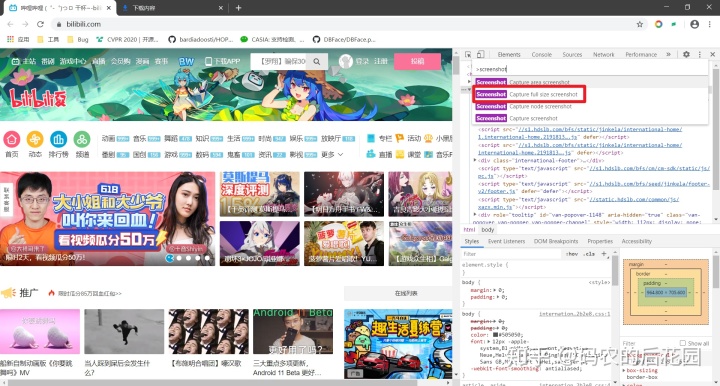Screen dimensions: 720x386
Task: Bookmark this page with the star icon
Action: pos(640,24)
